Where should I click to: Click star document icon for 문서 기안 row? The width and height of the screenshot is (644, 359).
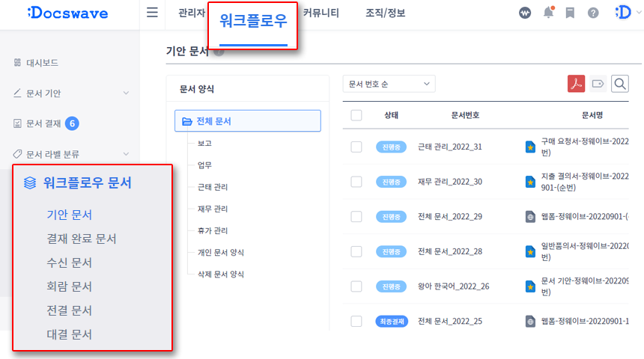[x=530, y=286]
